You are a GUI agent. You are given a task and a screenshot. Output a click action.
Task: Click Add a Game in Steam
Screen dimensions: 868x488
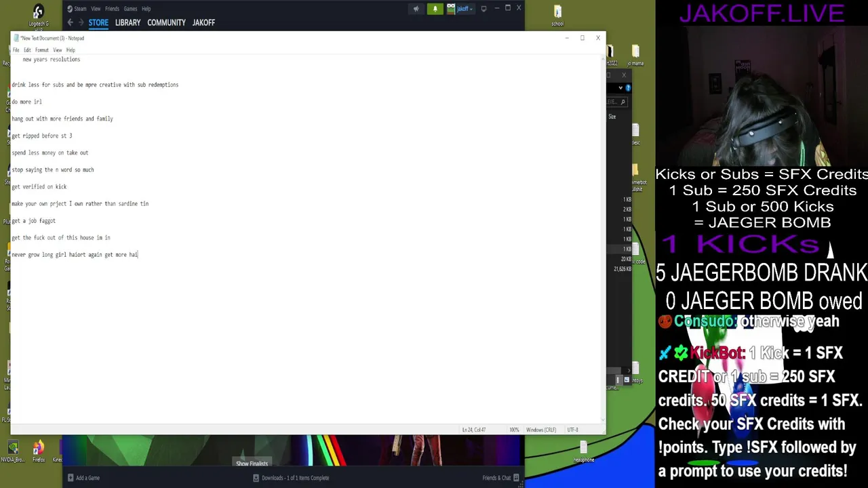83,478
